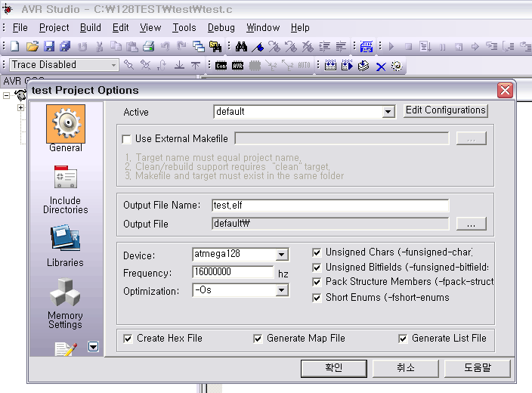532x393 pixels.
Task: Open the View menu
Action: coord(150,27)
